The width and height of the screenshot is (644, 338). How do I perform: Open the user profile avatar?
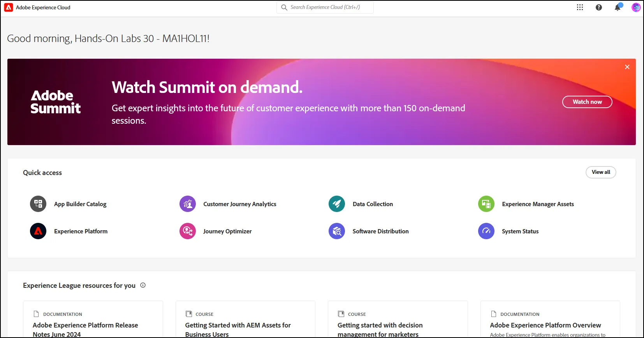point(636,7)
